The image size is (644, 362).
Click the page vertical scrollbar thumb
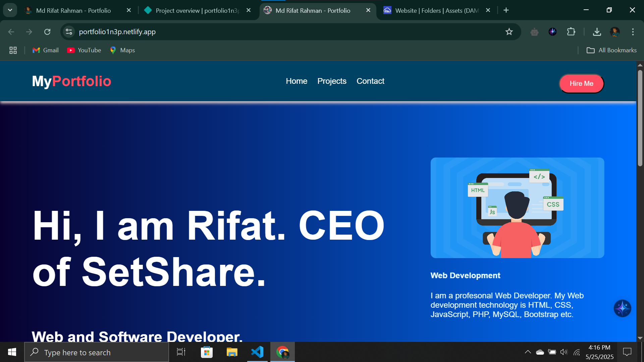(640, 118)
